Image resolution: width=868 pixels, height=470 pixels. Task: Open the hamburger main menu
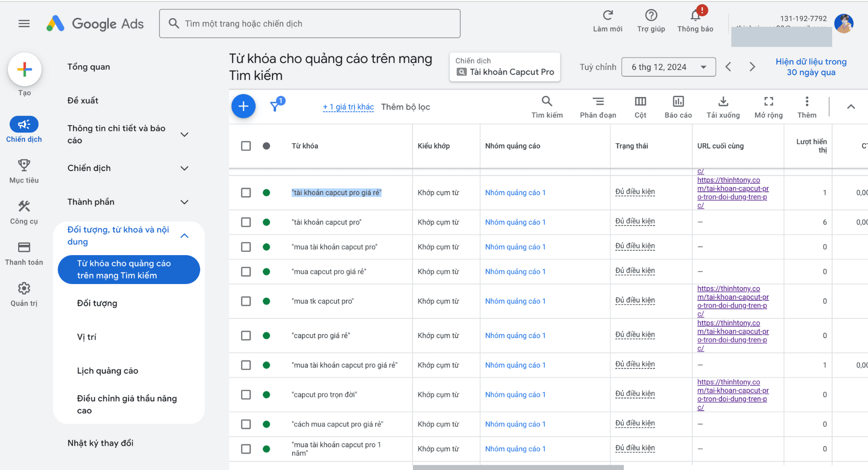24,24
